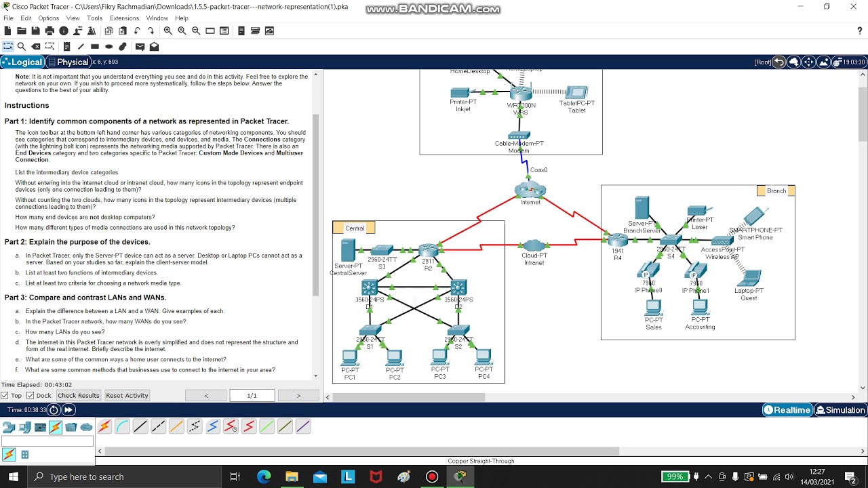The width and height of the screenshot is (868, 488).
Task: Choose the orange fiber cable
Action: click(176, 426)
